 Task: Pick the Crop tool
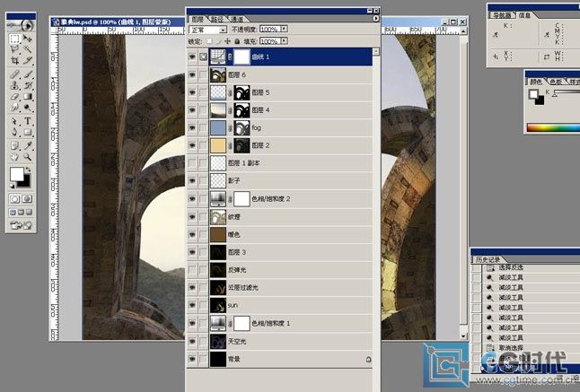click(14, 61)
